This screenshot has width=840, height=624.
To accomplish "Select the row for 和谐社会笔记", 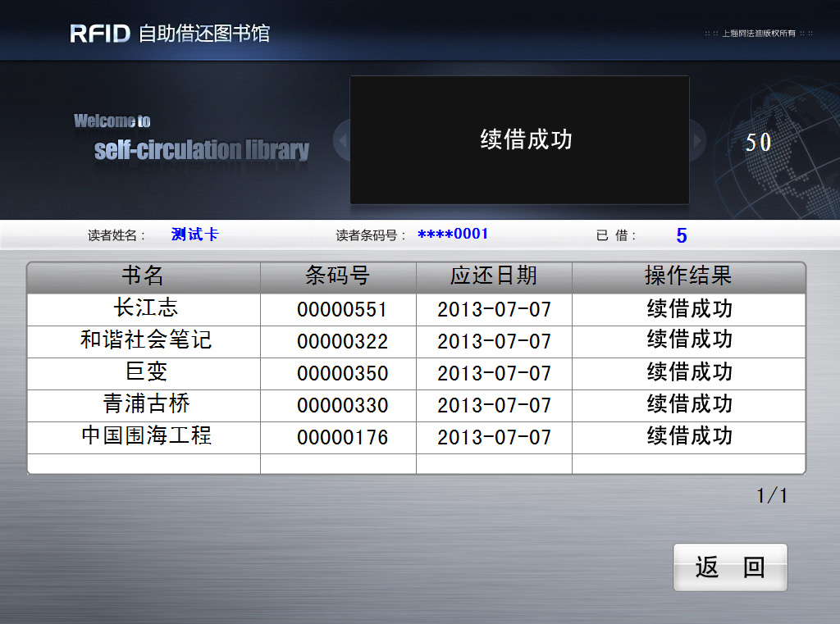I will [x=144, y=341].
